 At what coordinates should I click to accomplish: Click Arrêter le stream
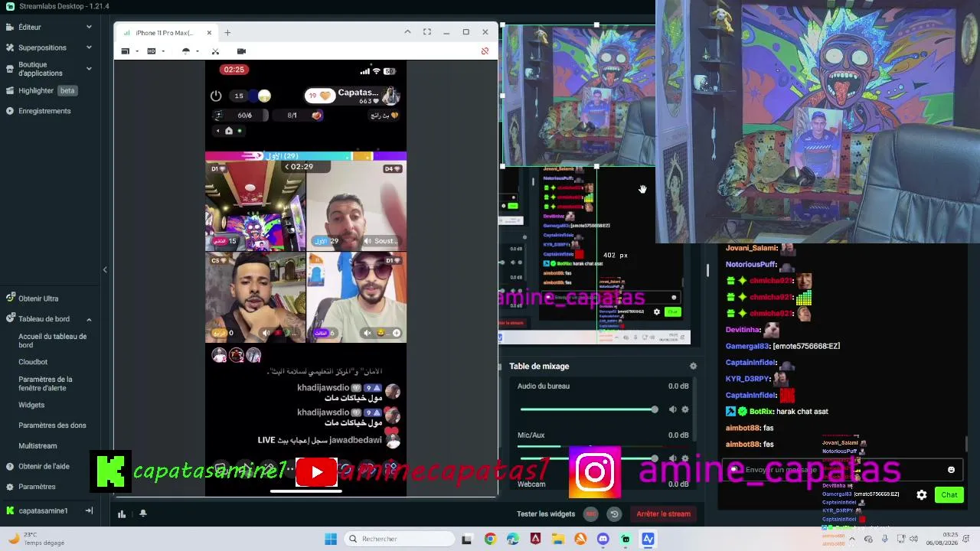coord(663,514)
